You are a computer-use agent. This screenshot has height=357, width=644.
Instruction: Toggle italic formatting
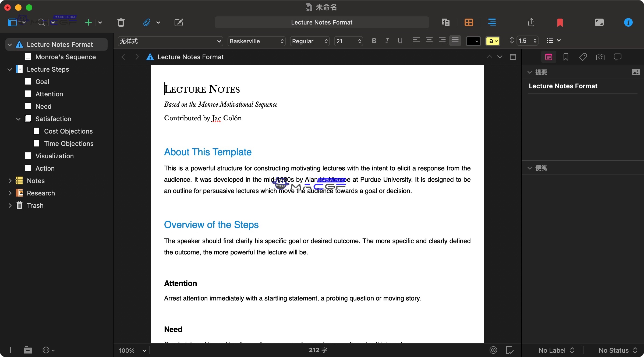(x=387, y=41)
